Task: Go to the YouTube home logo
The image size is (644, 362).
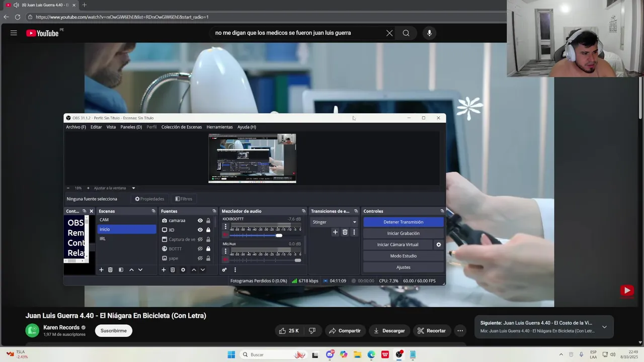Action: pos(42,33)
